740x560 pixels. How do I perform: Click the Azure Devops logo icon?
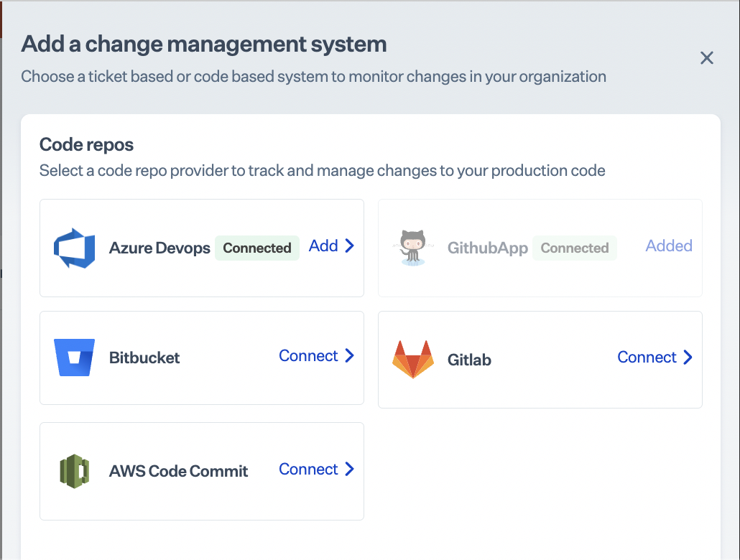pyautogui.click(x=74, y=248)
